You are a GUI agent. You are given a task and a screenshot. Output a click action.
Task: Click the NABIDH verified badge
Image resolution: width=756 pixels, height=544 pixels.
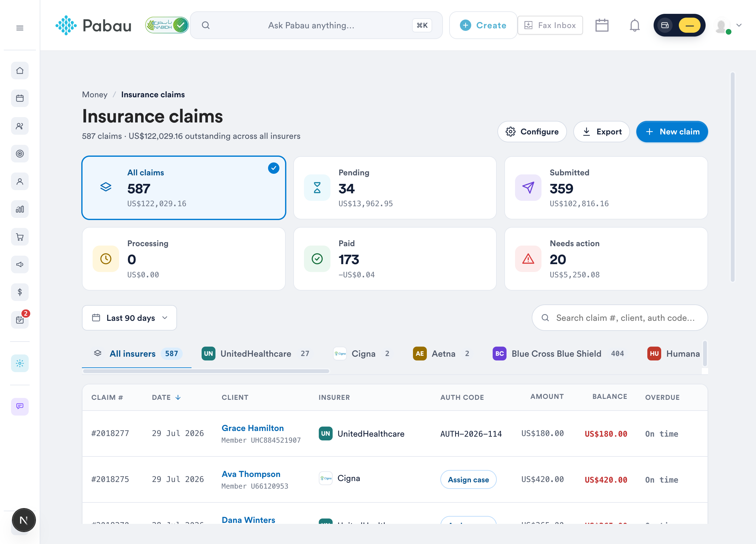pos(167,25)
